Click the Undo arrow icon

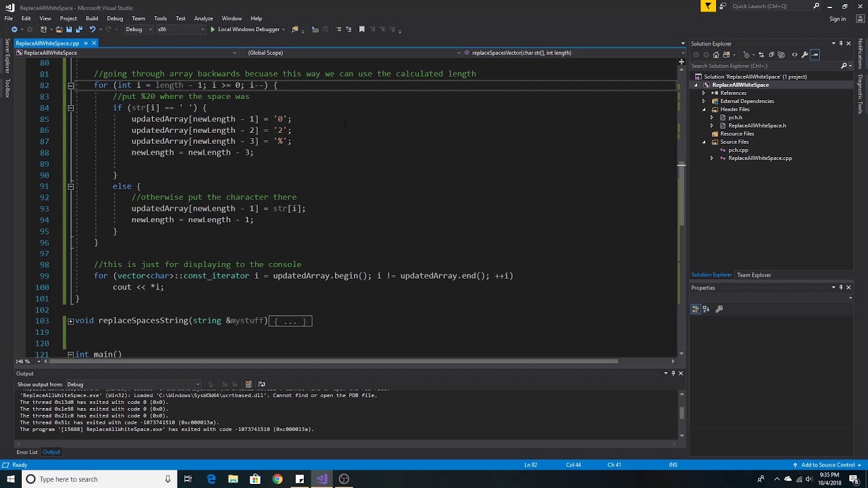coord(92,29)
